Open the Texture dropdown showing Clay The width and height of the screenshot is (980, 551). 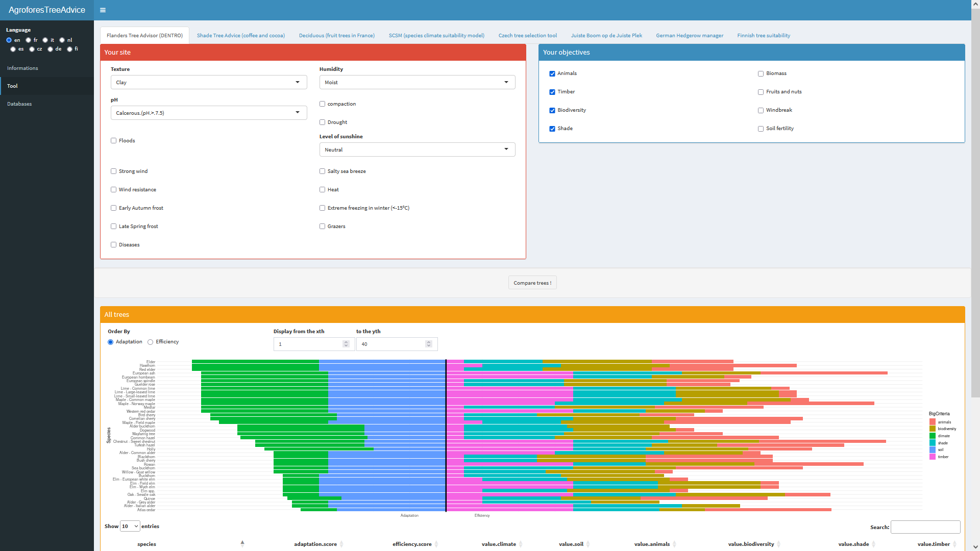click(208, 82)
